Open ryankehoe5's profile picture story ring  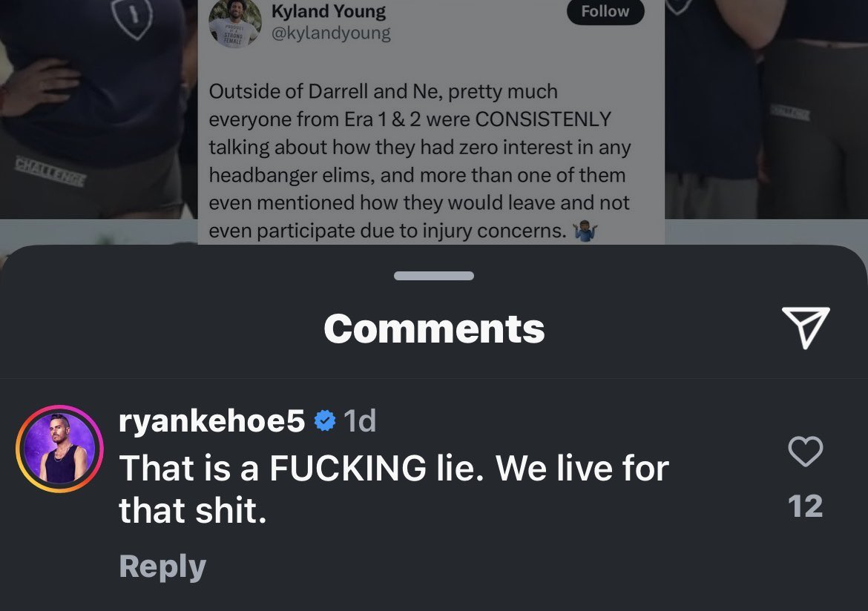pos(60,449)
